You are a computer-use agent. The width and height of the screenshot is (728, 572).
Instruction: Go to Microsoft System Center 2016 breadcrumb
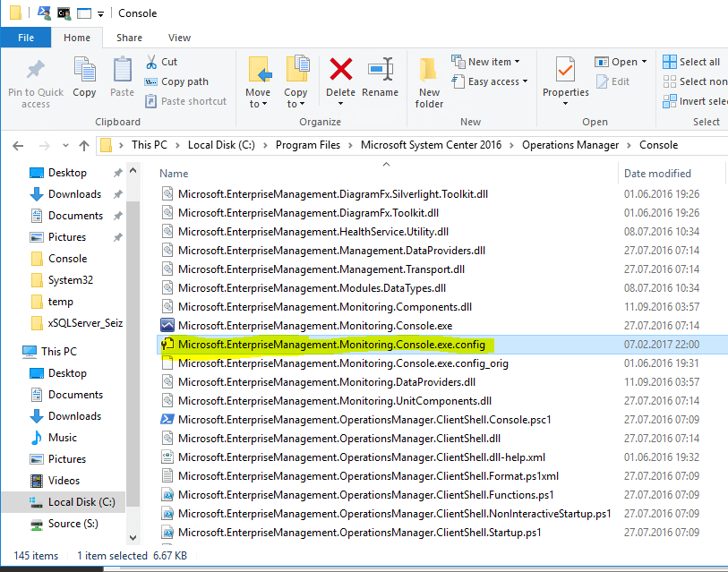[x=432, y=145]
